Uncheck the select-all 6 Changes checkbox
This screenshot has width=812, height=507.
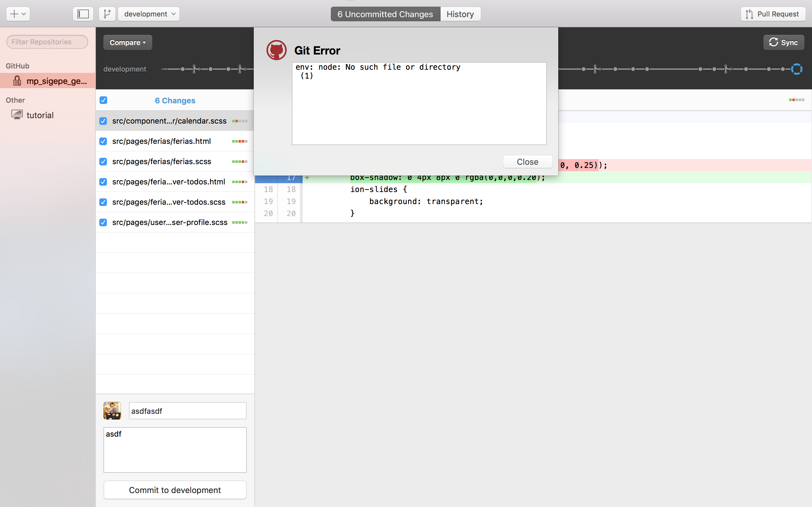click(x=103, y=100)
